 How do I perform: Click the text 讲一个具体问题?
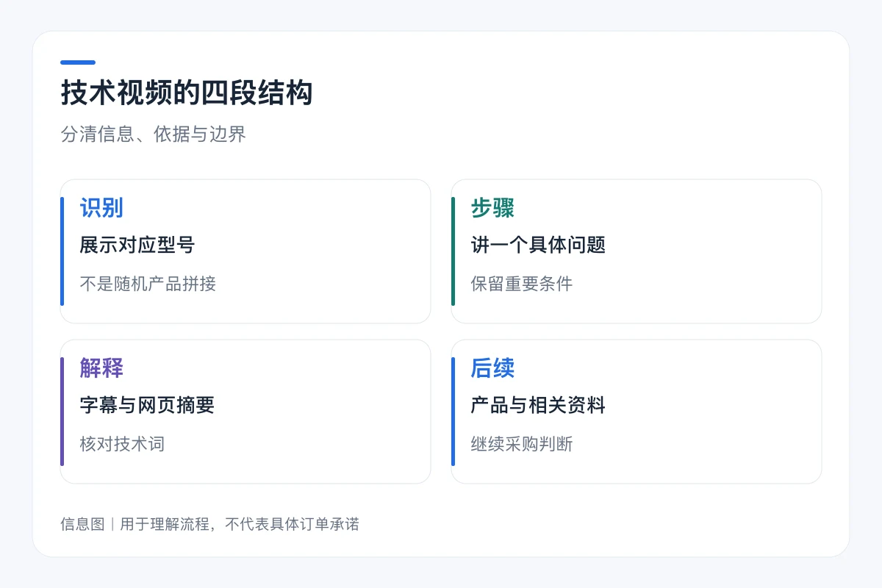(538, 245)
